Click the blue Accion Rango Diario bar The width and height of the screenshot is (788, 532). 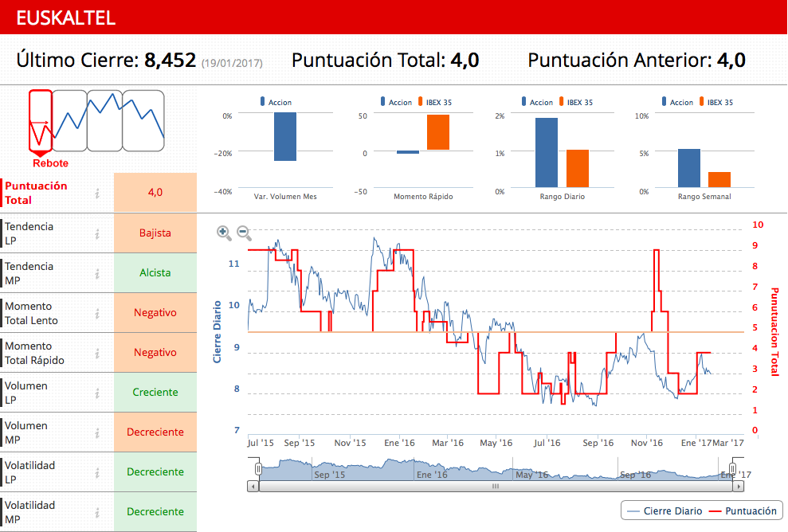click(547, 153)
